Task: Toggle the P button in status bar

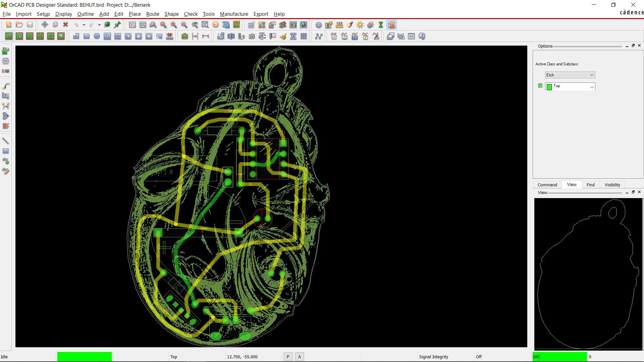Action: (x=288, y=357)
